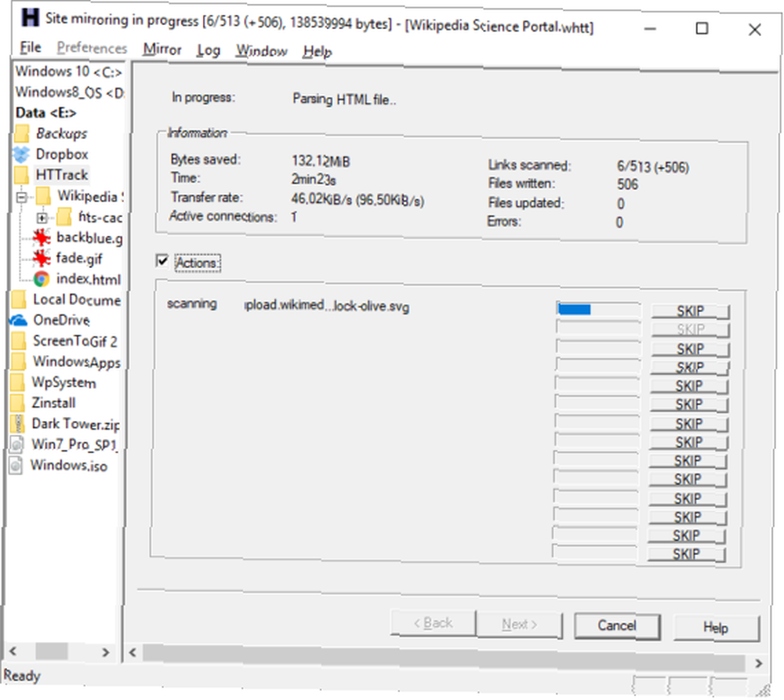Uncheck the Actions checkbox
This screenshot has height=700, width=784.
(162, 260)
